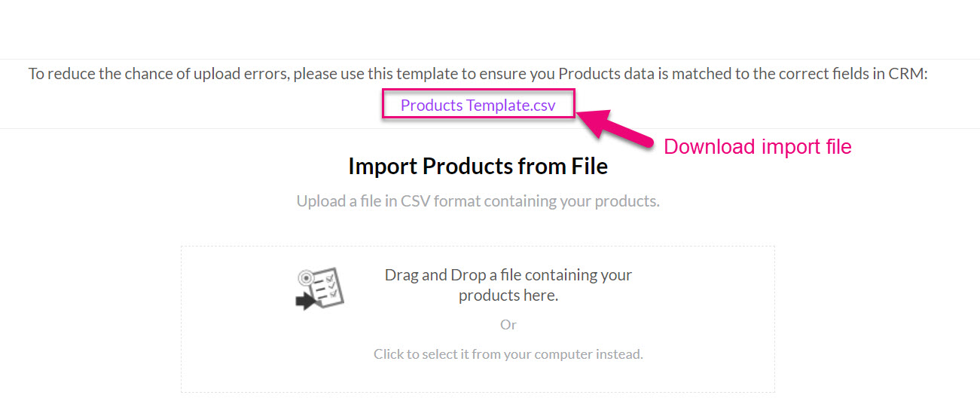This screenshot has height=398, width=980.
Task: Click the 'Import Products from File' heading
Action: [x=478, y=166]
